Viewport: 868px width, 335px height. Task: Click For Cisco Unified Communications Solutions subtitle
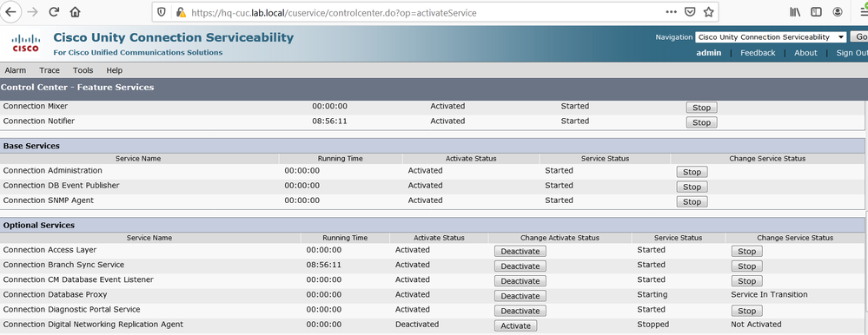[x=138, y=53]
